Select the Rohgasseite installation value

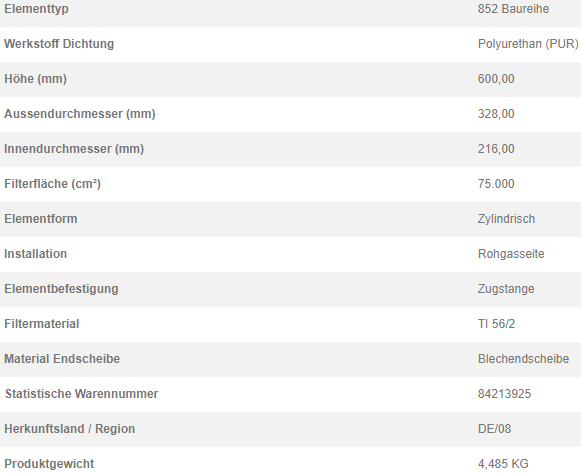coord(511,254)
